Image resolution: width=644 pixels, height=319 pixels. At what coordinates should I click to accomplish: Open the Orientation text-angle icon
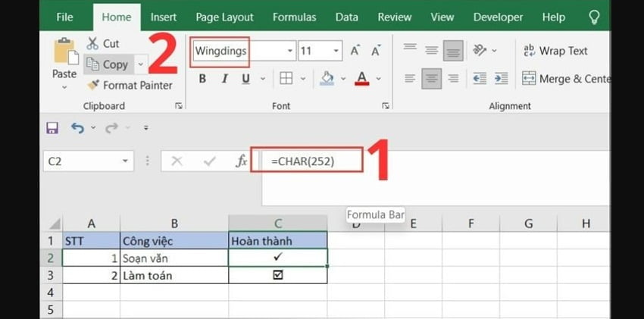click(480, 51)
